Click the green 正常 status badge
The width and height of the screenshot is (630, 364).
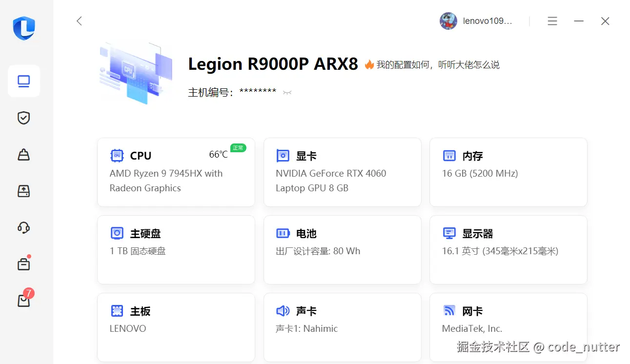coord(238,148)
